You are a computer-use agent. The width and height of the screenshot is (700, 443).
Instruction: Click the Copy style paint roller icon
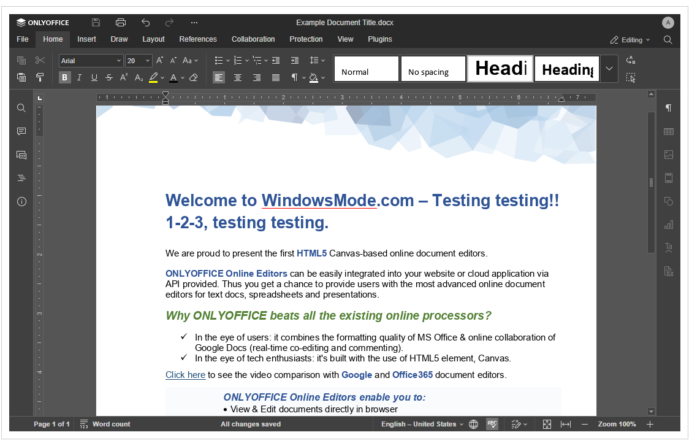[40, 77]
